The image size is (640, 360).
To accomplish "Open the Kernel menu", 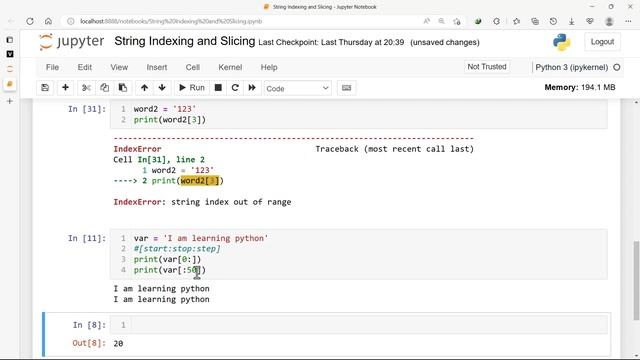I will click(230, 67).
